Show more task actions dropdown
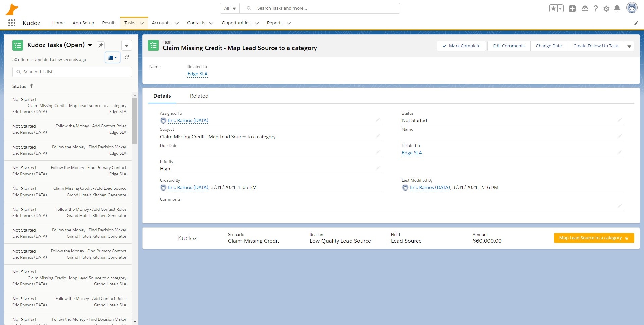This screenshot has height=325, width=644. coord(629,46)
